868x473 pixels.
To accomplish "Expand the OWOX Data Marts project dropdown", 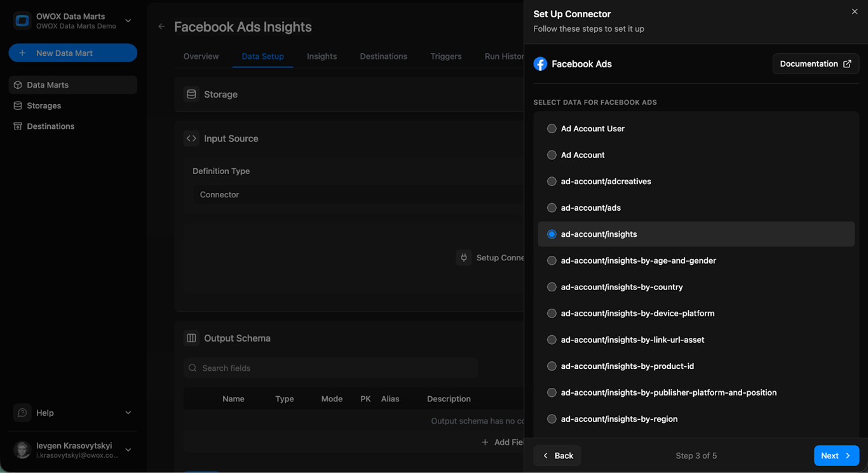I will [128, 21].
